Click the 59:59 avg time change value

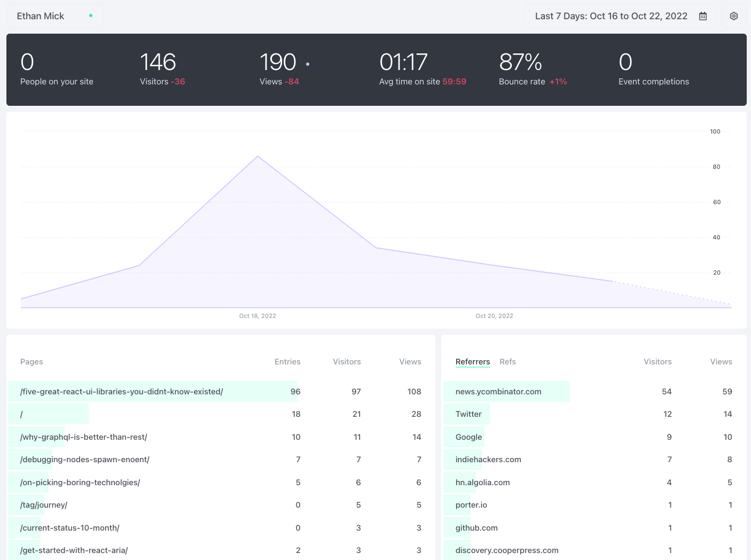point(455,82)
